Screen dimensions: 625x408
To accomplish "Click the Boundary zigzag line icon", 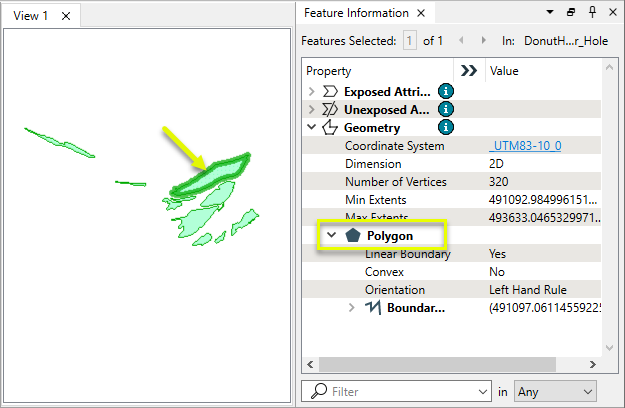I will [374, 308].
